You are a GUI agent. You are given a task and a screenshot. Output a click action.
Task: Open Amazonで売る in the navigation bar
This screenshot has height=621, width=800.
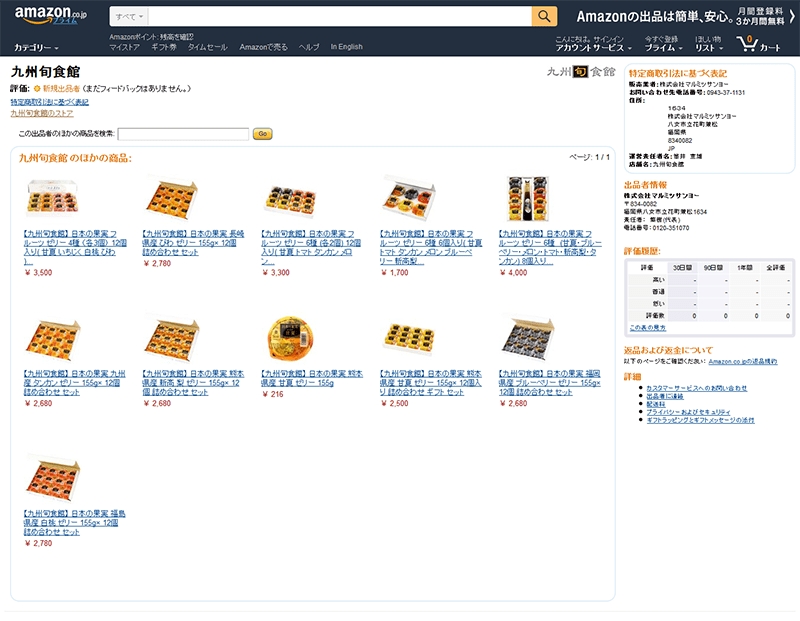263,47
